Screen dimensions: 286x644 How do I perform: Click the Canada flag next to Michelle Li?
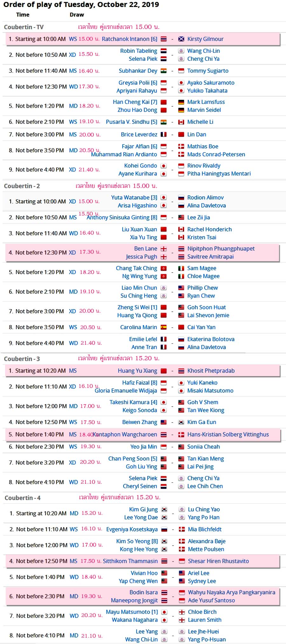click(x=181, y=122)
